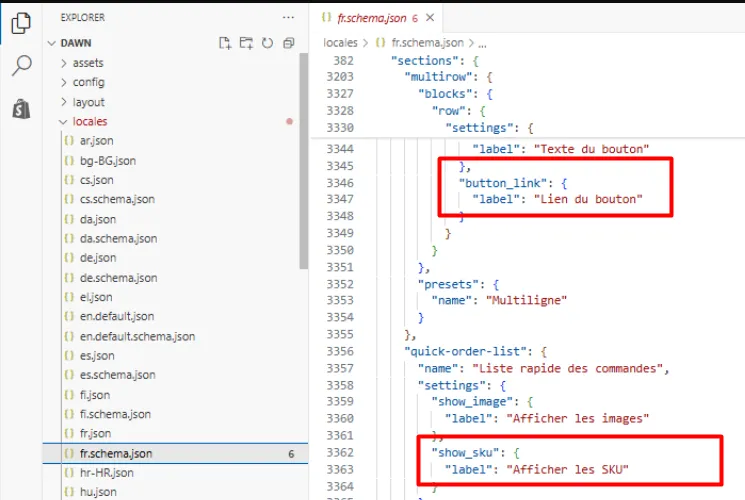Refresh the Explorer file tree
The height and width of the screenshot is (500, 745).
pos(267,43)
